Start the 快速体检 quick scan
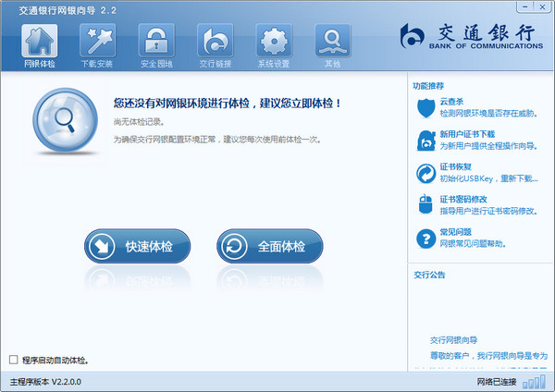Screen dimensions: 555x392 click(x=139, y=247)
